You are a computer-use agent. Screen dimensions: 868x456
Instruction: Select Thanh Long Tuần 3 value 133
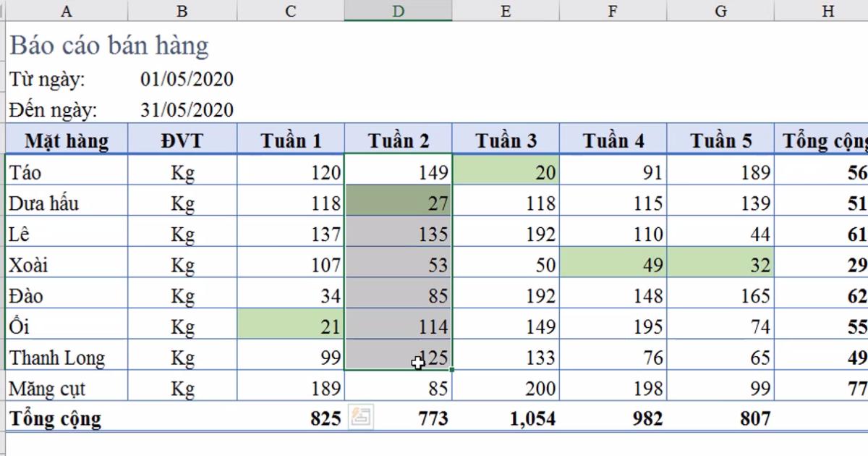click(506, 355)
